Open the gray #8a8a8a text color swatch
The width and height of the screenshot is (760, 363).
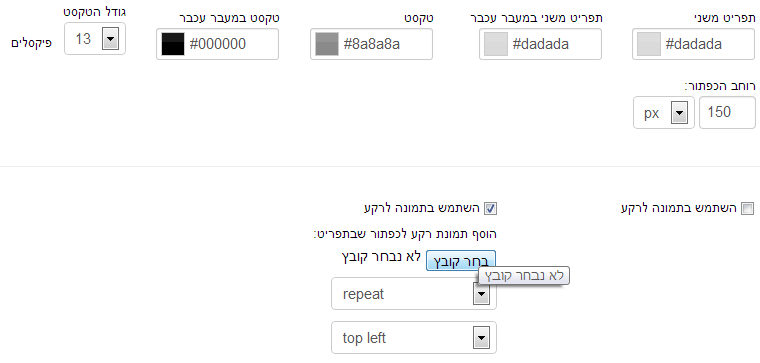pyautogui.click(x=327, y=44)
